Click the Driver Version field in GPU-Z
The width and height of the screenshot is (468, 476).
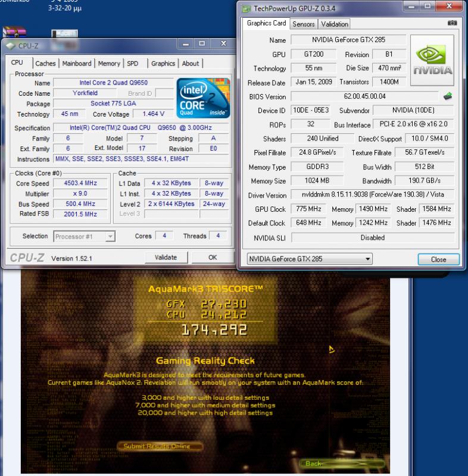(372, 195)
